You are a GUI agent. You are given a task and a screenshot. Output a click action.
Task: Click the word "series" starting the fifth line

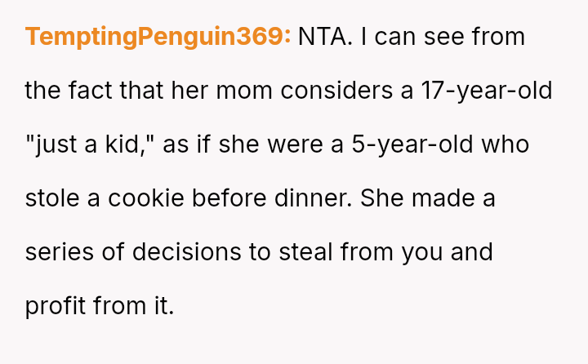(60, 252)
